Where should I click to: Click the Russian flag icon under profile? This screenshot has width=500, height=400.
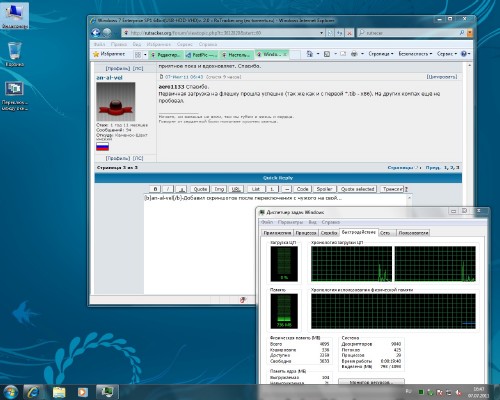click(102, 146)
